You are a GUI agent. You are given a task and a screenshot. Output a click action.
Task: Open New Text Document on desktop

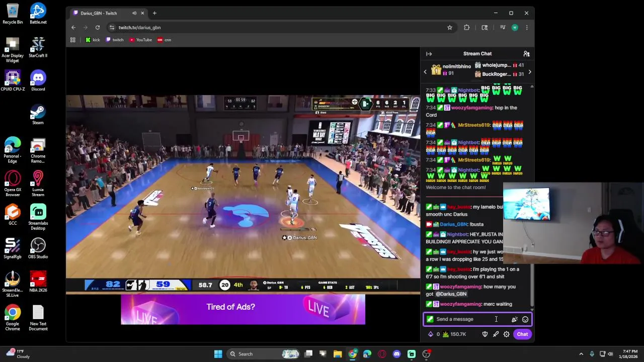tap(38, 317)
